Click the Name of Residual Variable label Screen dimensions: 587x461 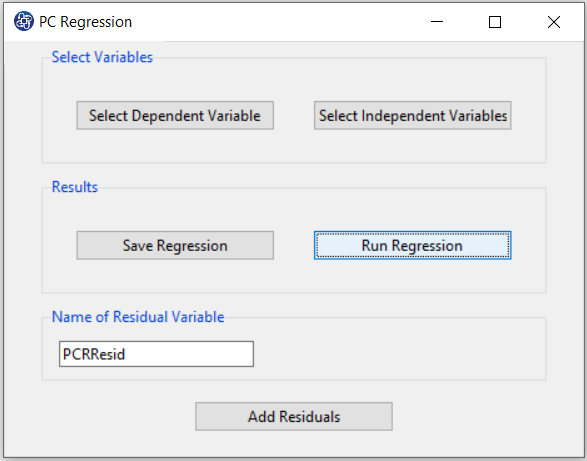[138, 317]
